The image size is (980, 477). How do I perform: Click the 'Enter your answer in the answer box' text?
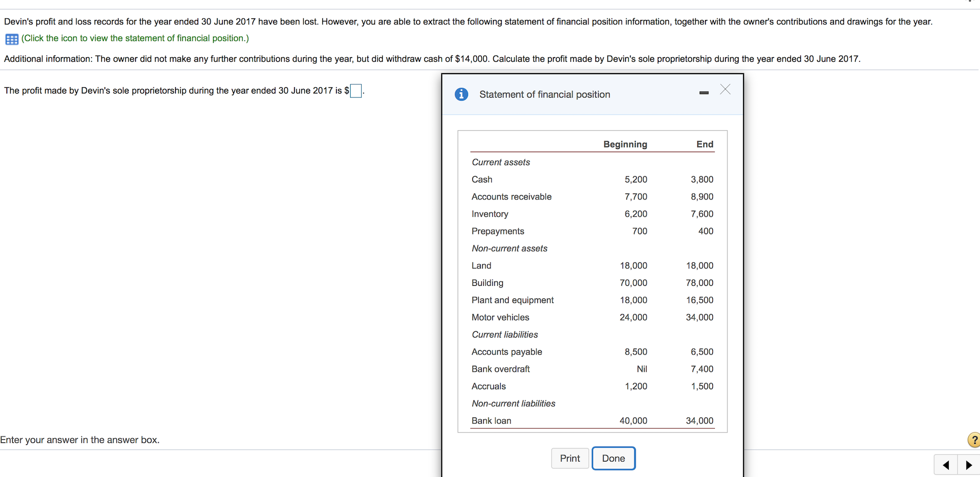click(80, 440)
